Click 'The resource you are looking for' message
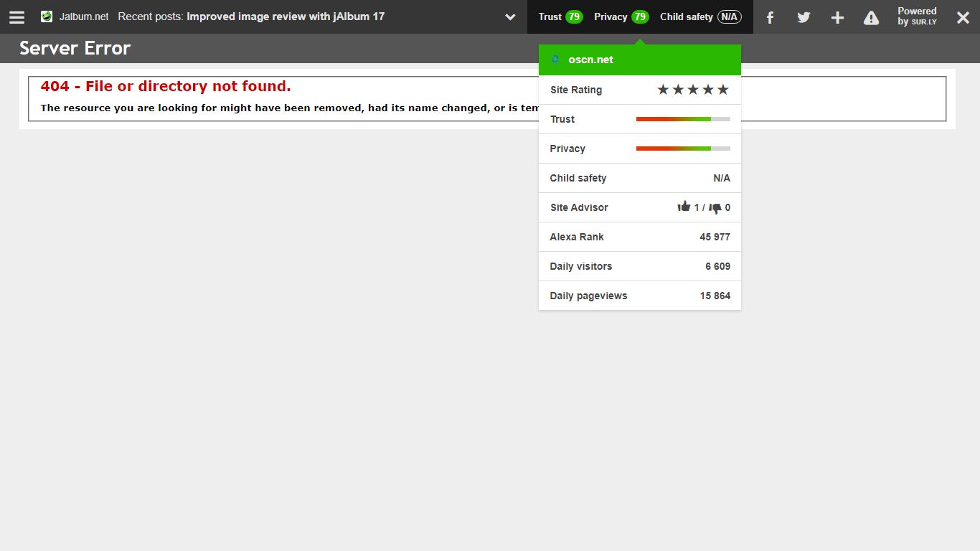The height and width of the screenshot is (551, 980). tap(289, 108)
